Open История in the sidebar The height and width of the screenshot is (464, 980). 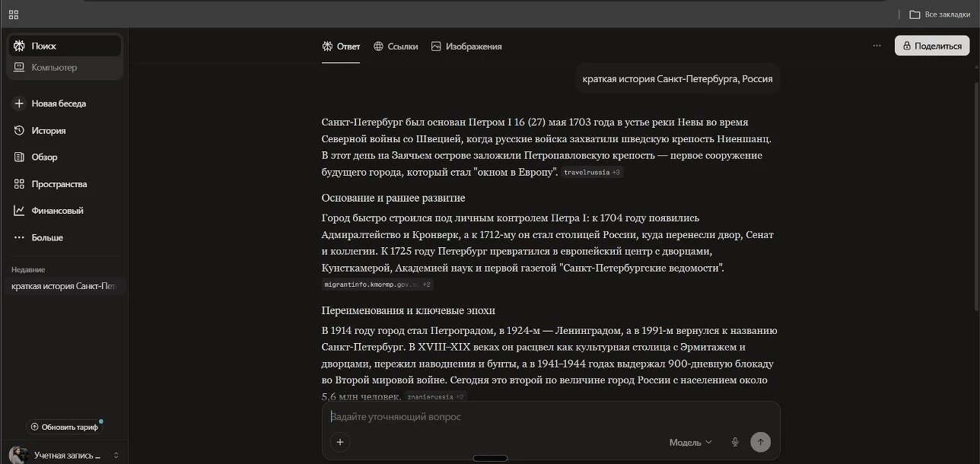pos(49,131)
